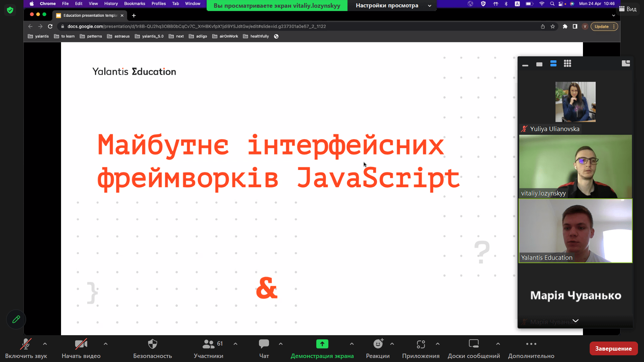This screenshot has height=362, width=644.
Task: Start video with Начать видео icon
Action: [81, 344]
